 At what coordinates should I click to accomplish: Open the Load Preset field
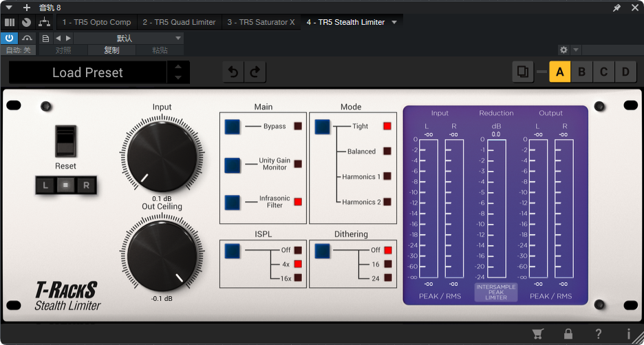(x=87, y=72)
